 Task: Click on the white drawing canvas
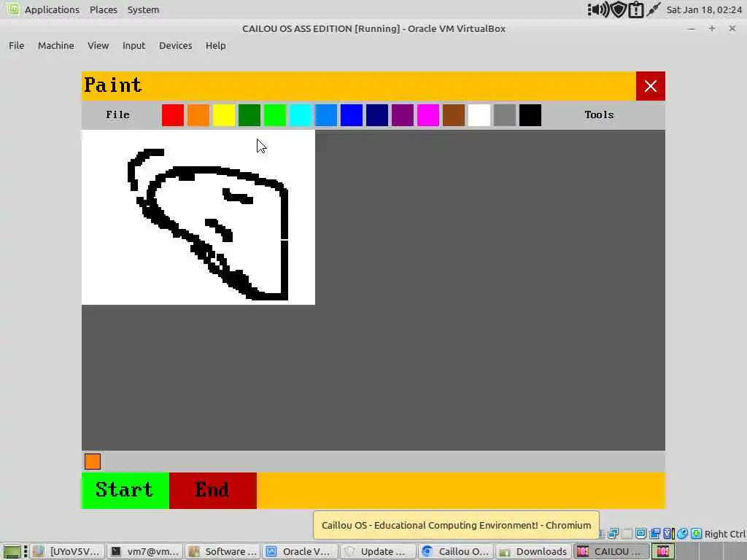click(x=198, y=217)
